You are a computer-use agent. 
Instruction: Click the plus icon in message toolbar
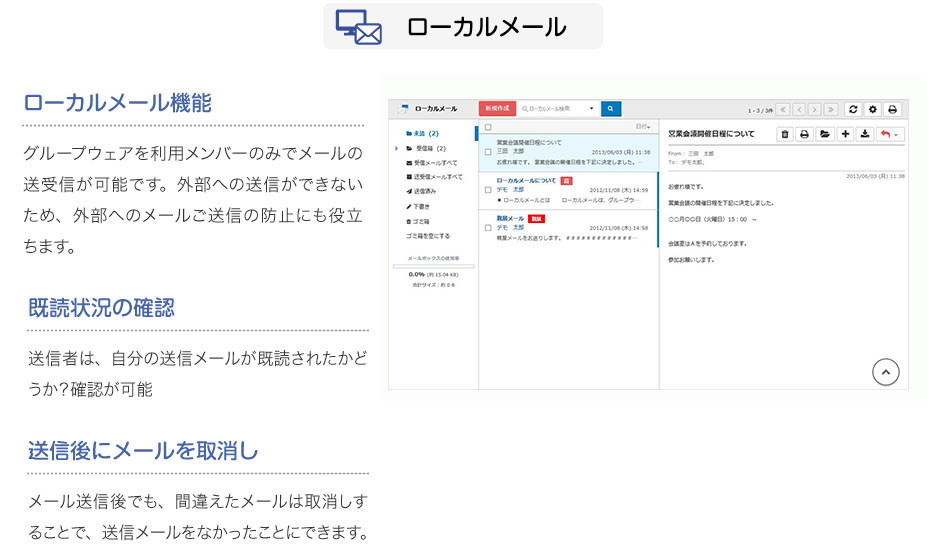(846, 134)
